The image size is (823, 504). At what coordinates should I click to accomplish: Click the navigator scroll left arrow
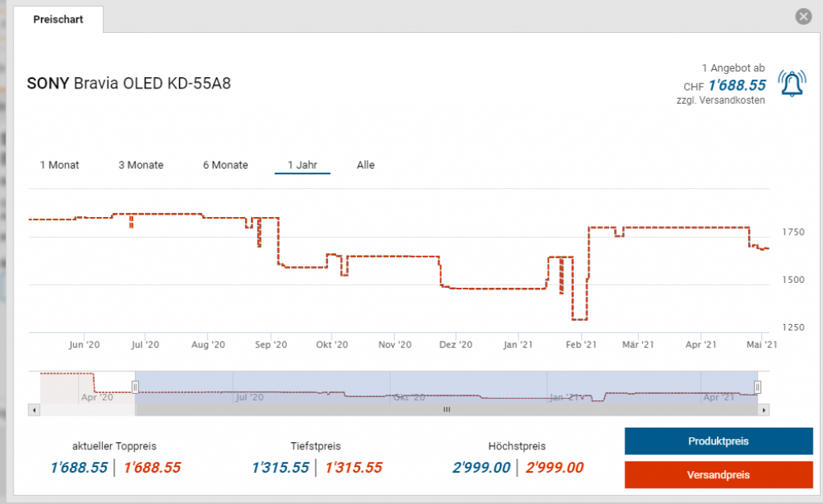pos(34,409)
